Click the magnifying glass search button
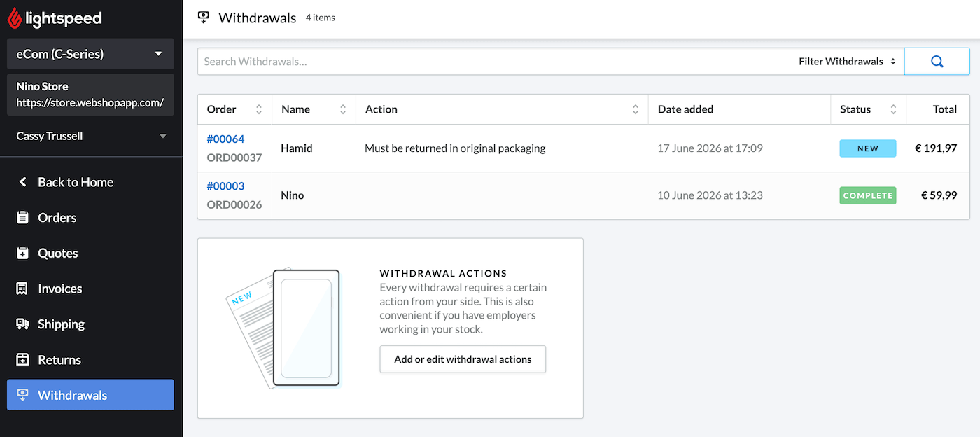Image resolution: width=980 pixels, height=437 pixels. pyautogui.click(x=937, y=62)
